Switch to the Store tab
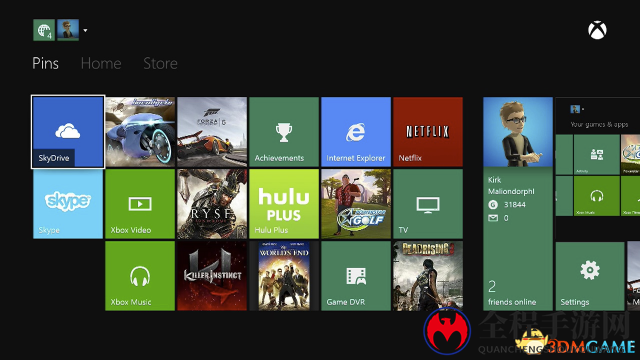The height and width of the screenshot is (360, 640). pos(160,64)
